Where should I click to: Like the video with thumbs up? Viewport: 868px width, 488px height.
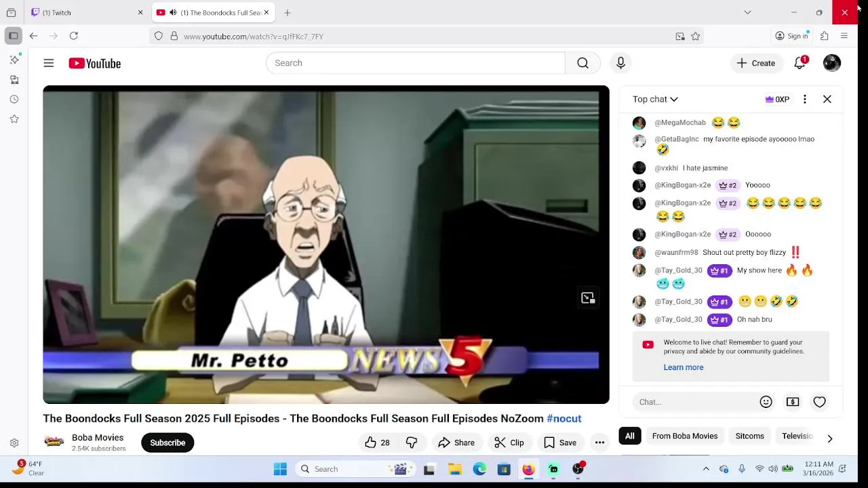tap(377, 443)
